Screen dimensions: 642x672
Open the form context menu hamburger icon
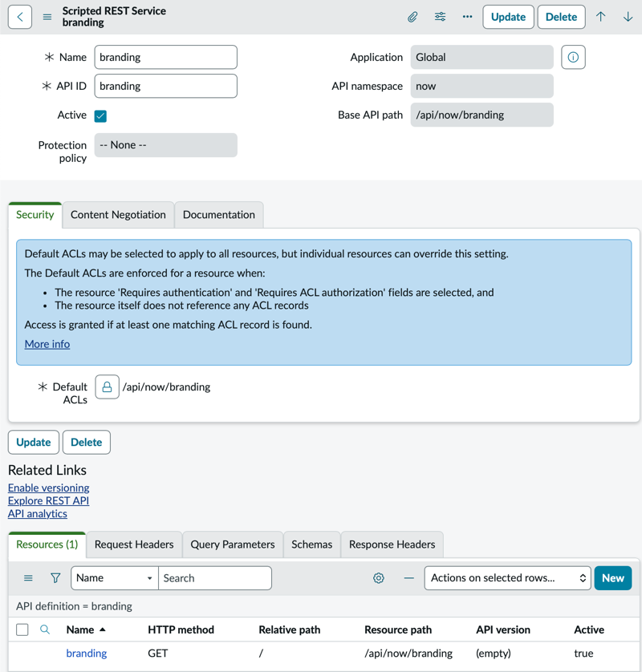(x=47, y=17)
